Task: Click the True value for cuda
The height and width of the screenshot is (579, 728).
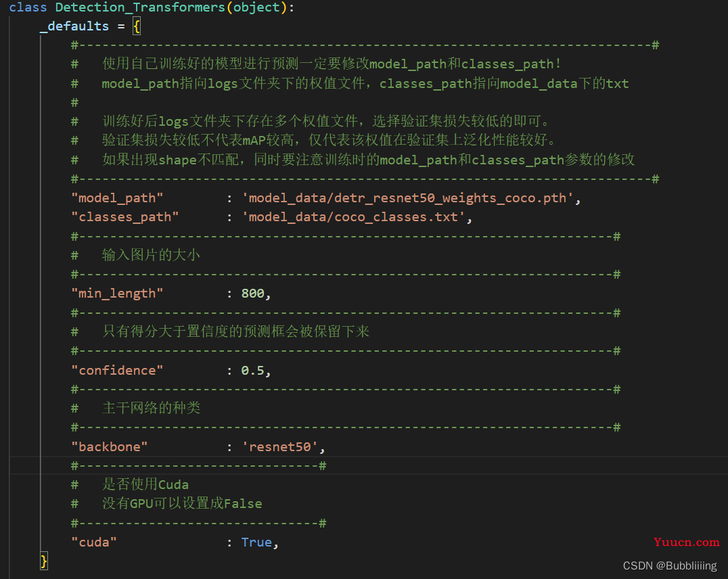Action: [x=256, y=542]
